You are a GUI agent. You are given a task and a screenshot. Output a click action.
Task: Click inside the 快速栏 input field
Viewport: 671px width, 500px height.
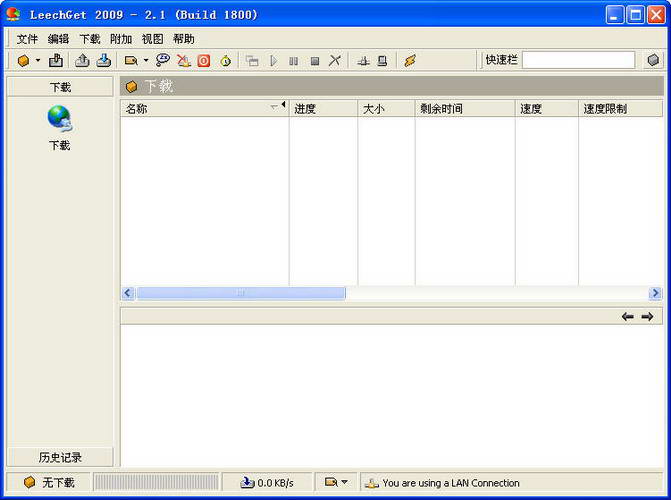[x=577, y=61]
